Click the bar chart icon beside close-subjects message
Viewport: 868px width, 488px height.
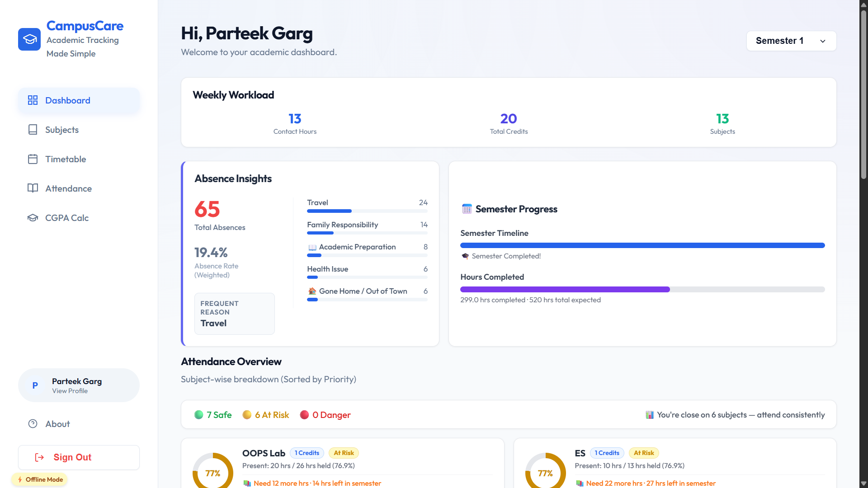click(650, 415)
